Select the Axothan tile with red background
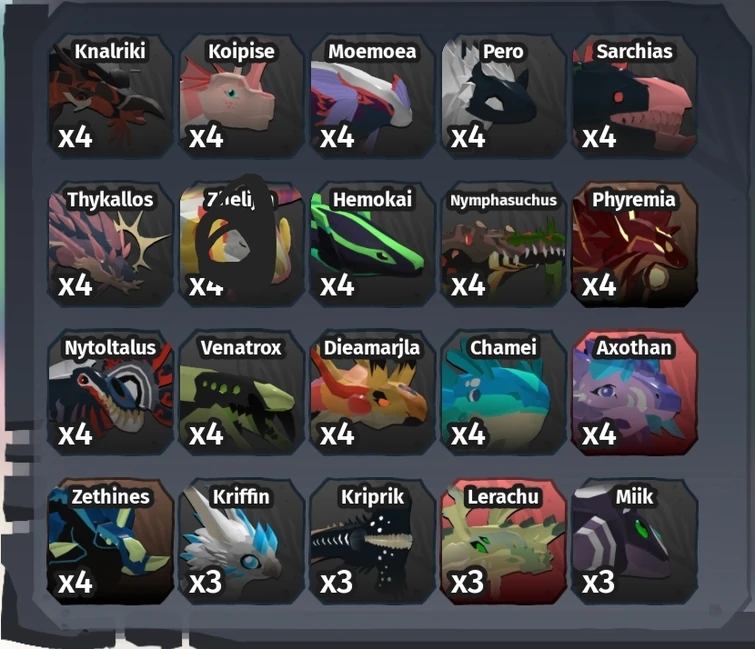This screenshot has width=755, height=649. coord(634,392)
